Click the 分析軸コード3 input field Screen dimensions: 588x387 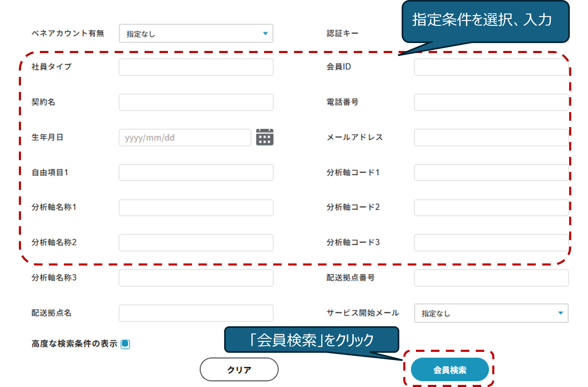[491, 243]
